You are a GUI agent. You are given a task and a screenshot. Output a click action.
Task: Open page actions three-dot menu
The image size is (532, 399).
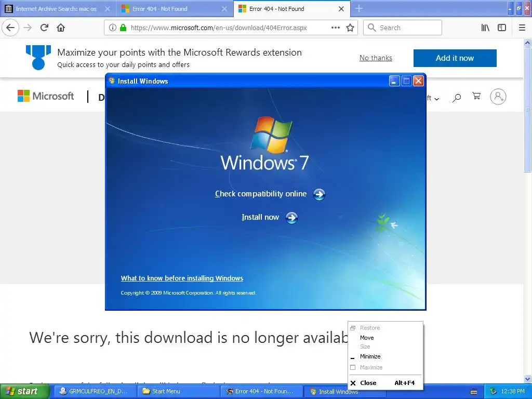335,28
